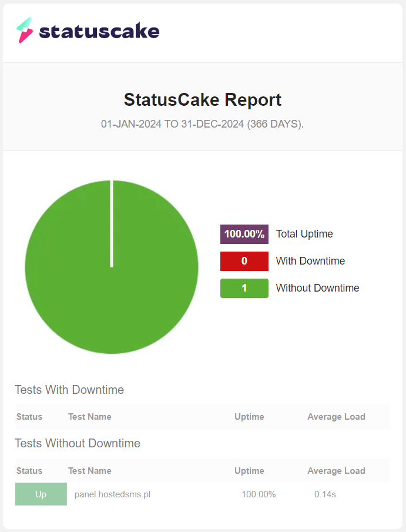Click the Without Downtime legend label
The image size is (406, 532).
pos(317,288)
